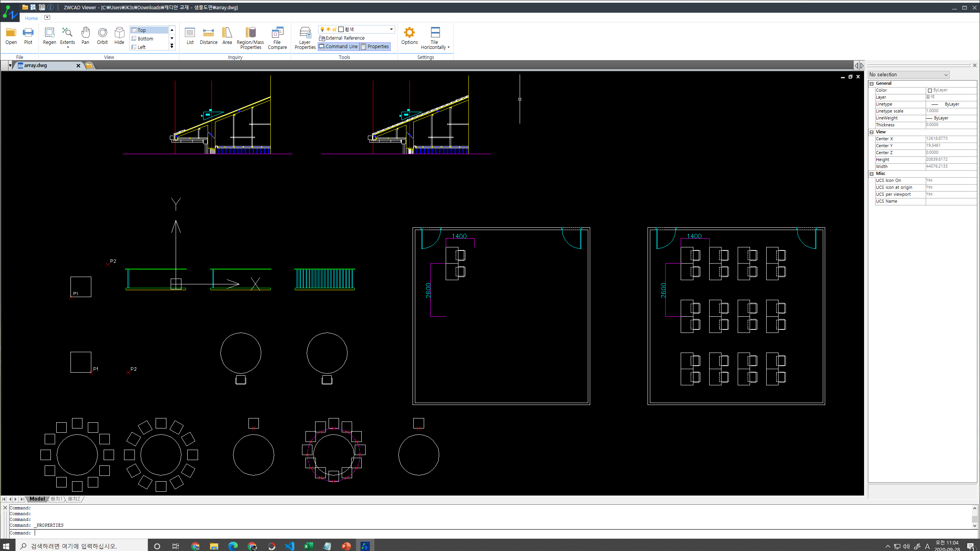Choose Bottom view from list
980x551 pixels.
pos(145,39)
